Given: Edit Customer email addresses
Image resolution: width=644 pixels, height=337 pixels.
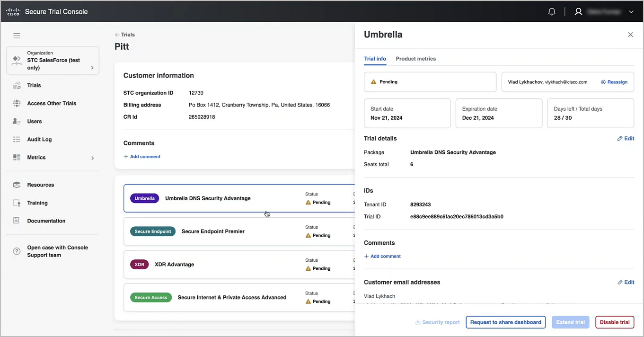Looking at the screenshot, I should tap(626, 282).
